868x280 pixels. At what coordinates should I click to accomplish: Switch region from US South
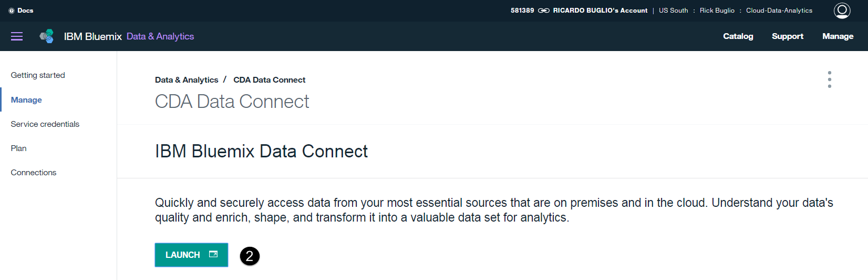coord(673,11)
